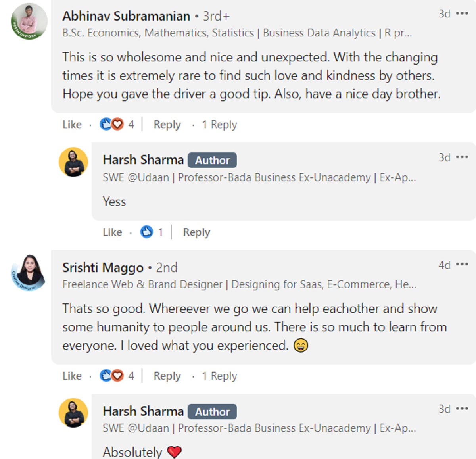
Task: Open options menu on Harsh Sharma's 'Absolutely' reply
Action: (462, 409)
